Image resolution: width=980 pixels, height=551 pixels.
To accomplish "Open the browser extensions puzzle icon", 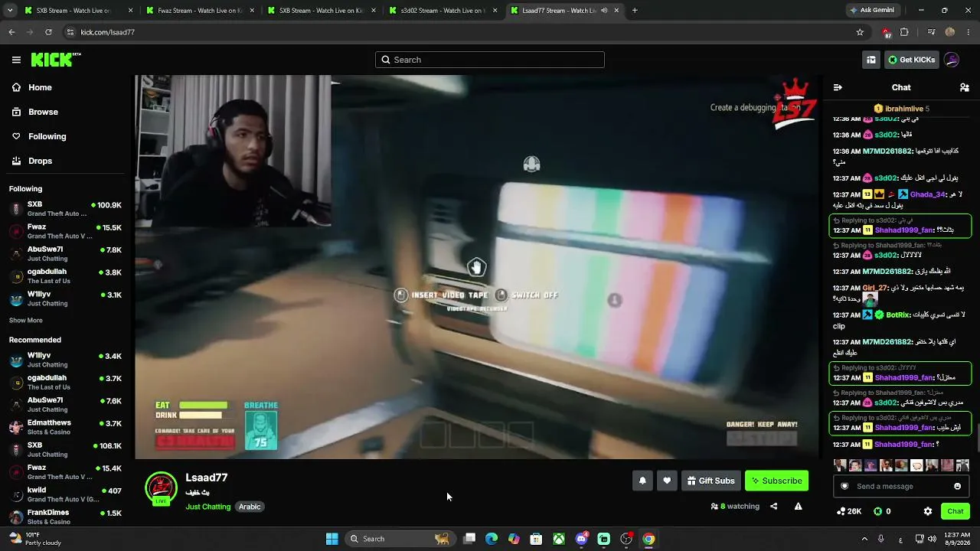I will (904, 32).
